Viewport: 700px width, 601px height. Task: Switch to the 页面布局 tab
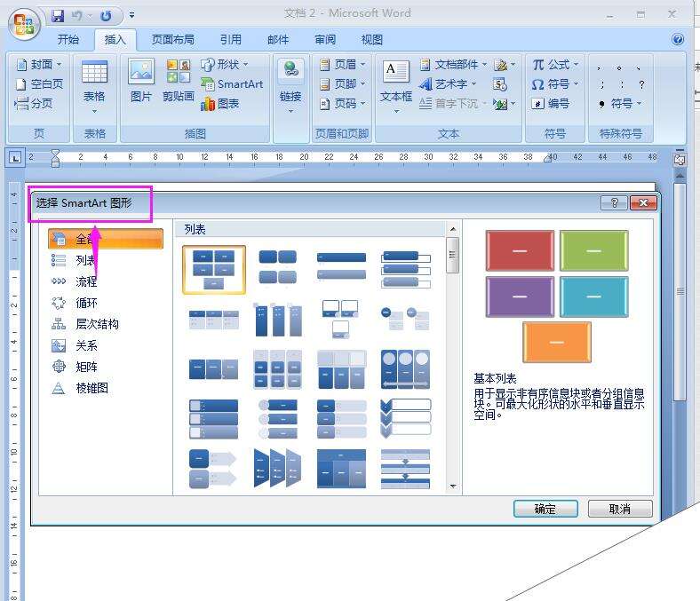tap(172, 40)
